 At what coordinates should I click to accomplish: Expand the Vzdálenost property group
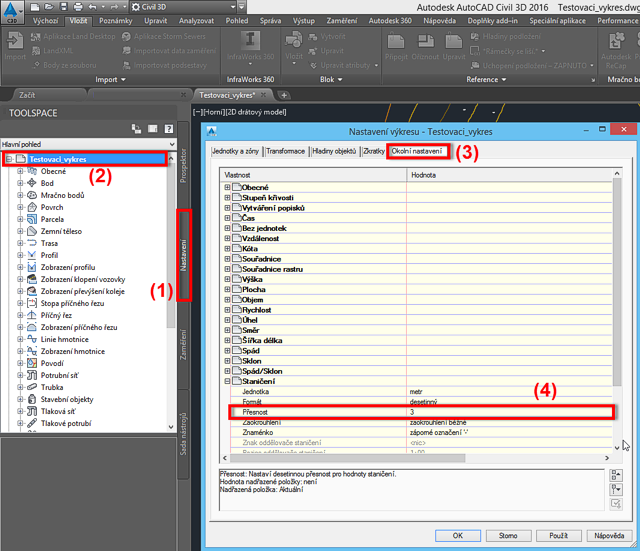pyautogui.click(x=227, y=238)
